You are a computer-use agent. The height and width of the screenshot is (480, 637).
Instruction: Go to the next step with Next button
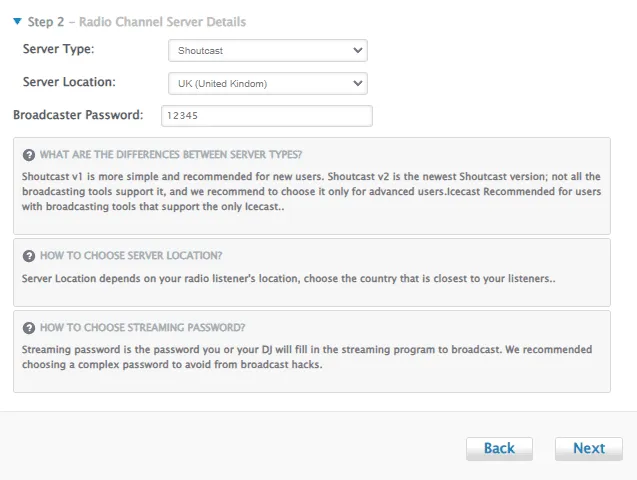(x=589, y=449)
